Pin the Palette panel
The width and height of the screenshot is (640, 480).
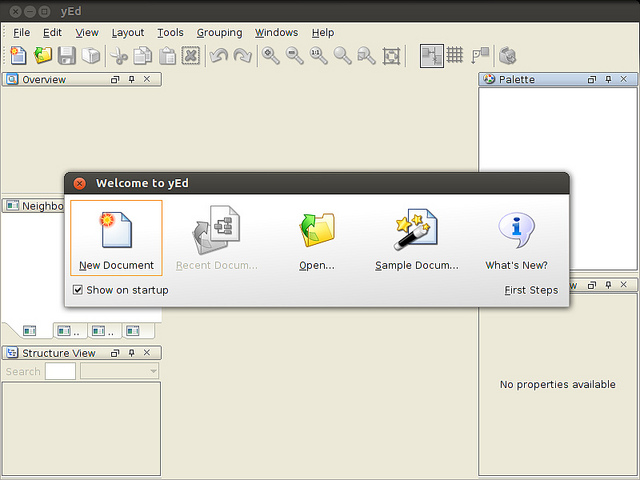[608, 79]
